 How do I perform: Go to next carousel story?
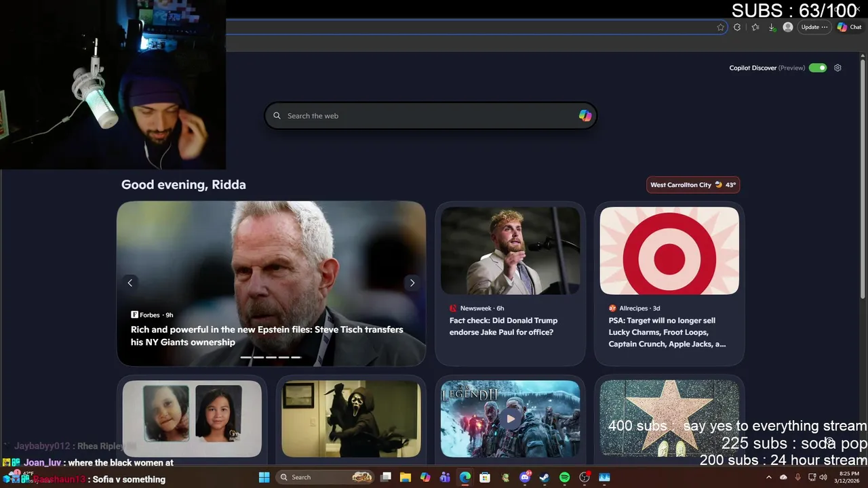click(412, 283)
